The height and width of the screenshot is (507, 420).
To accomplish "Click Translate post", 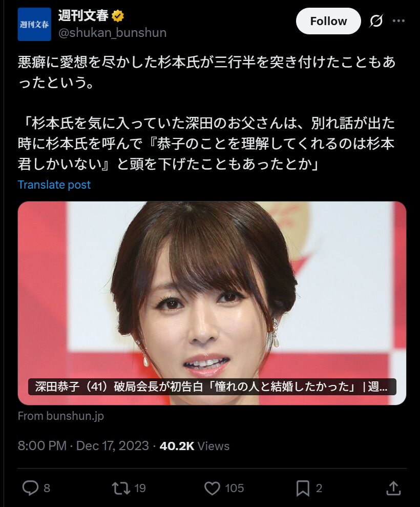I will point(54,185).
